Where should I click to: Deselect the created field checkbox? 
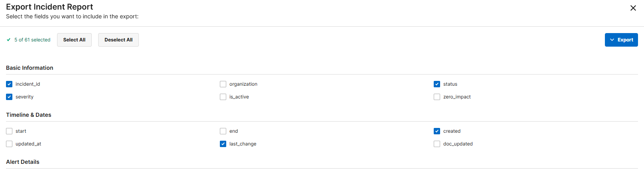pos(437,131)
